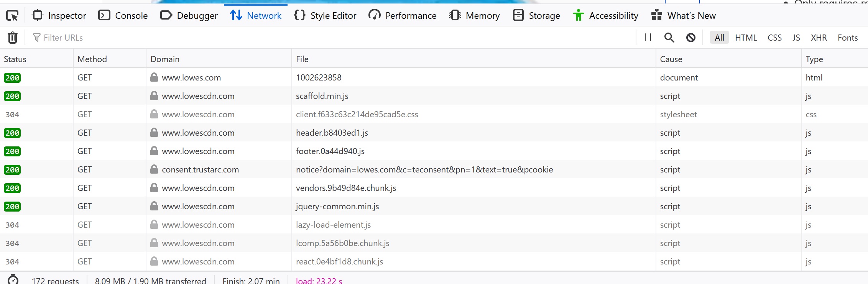Select react.0e4bf1d8.chunk.js request
Screen dimensions: 868x284
(434, 261)
